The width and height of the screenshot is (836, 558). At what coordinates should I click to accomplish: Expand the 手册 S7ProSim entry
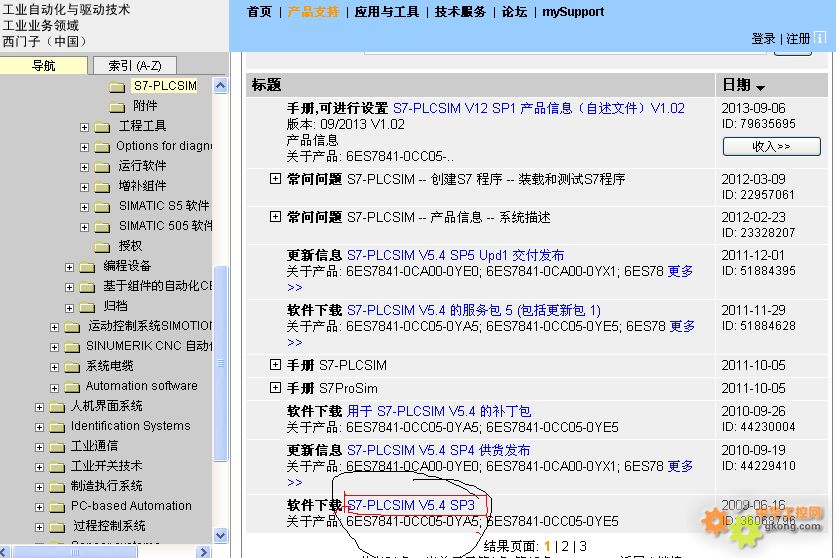[275, 387]
